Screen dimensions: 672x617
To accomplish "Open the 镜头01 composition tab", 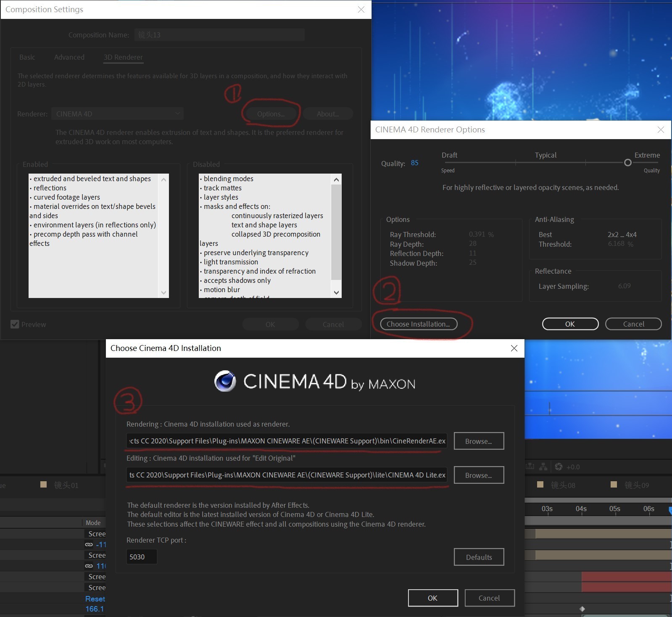I will (x=66, y=485).
